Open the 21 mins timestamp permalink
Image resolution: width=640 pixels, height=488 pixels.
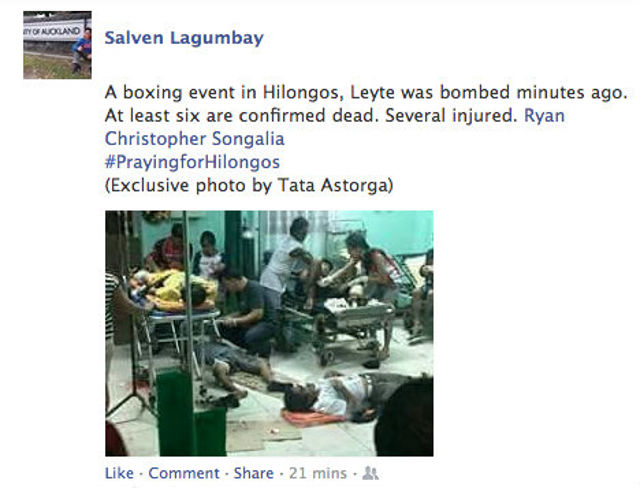click(318, 473)
